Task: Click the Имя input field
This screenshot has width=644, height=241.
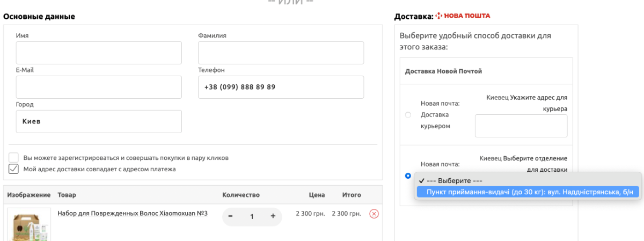Action: [99, 53]
